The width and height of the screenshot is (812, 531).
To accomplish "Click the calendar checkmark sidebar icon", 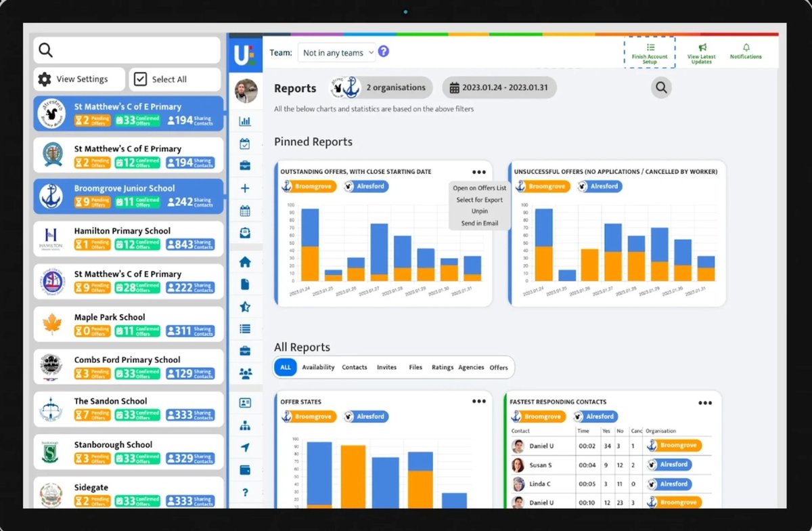I will pos(245,144).
